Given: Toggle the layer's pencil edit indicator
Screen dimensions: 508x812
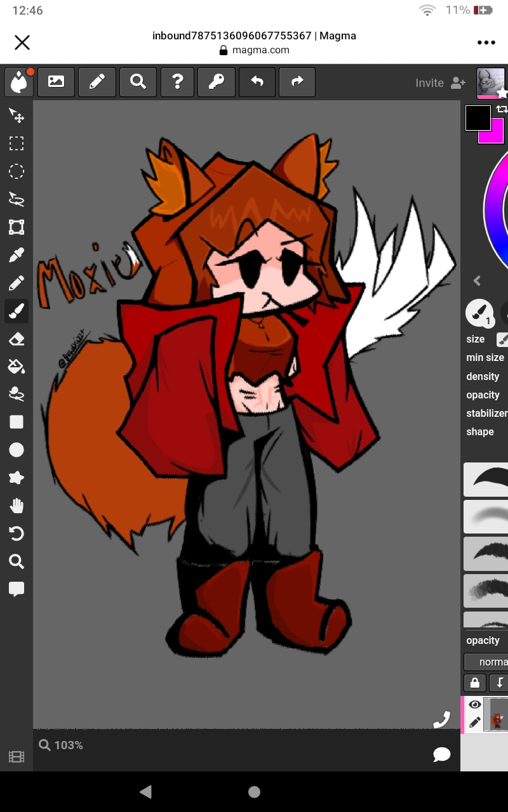Looking at the screenshot, I should 474,722.
